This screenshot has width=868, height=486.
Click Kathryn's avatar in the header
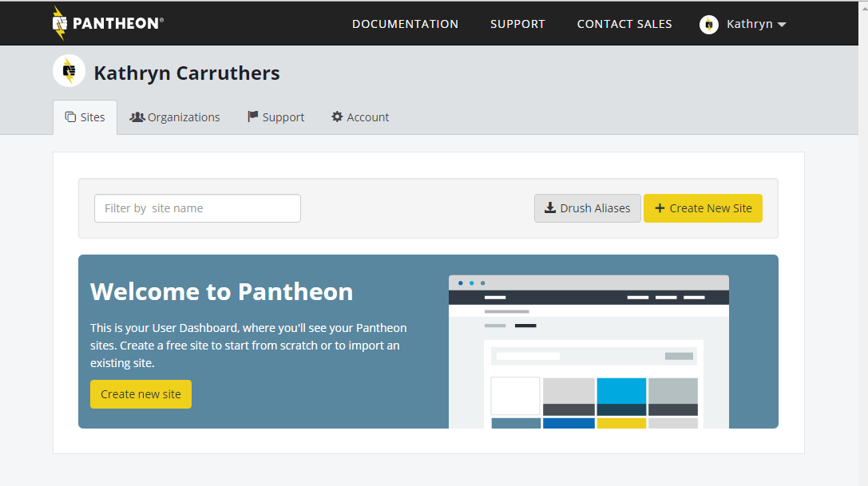click(708, 25)
